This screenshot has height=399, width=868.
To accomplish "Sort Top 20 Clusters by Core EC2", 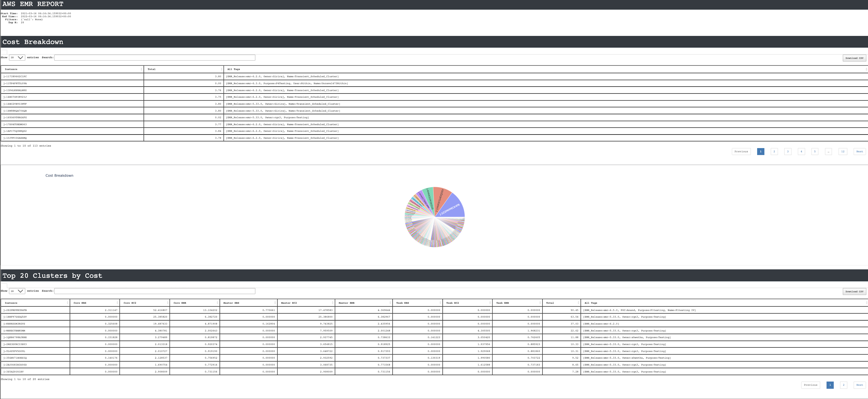I will click(144, 303).
